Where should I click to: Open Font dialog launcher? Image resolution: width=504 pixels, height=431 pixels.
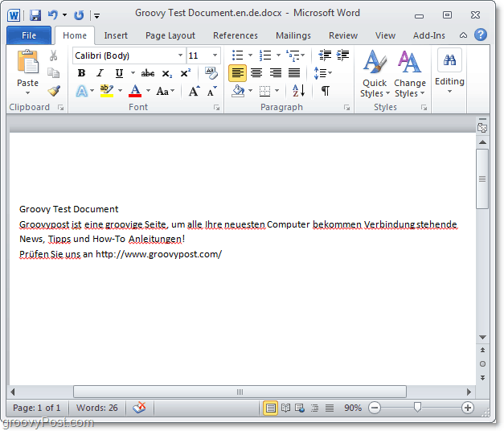click(217, 108)
